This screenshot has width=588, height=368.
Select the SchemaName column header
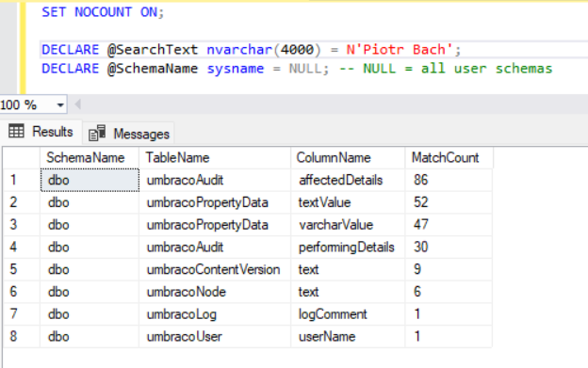pos(90,157)
